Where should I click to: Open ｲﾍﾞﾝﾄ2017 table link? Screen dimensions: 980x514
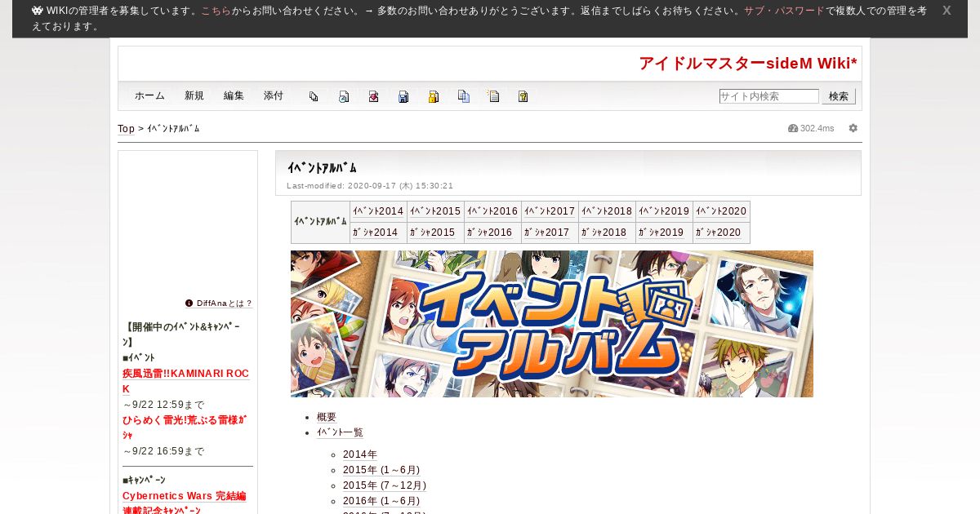click(550, 211)
